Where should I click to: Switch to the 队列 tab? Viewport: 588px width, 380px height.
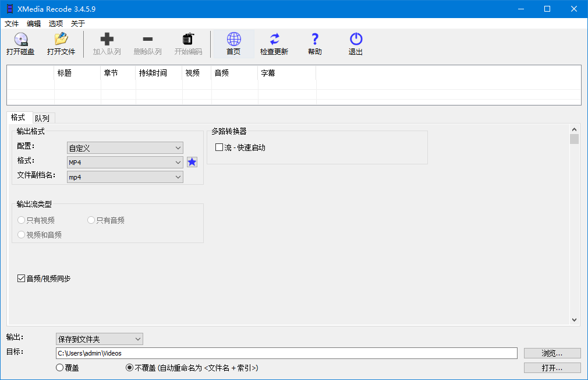(42, 118)
